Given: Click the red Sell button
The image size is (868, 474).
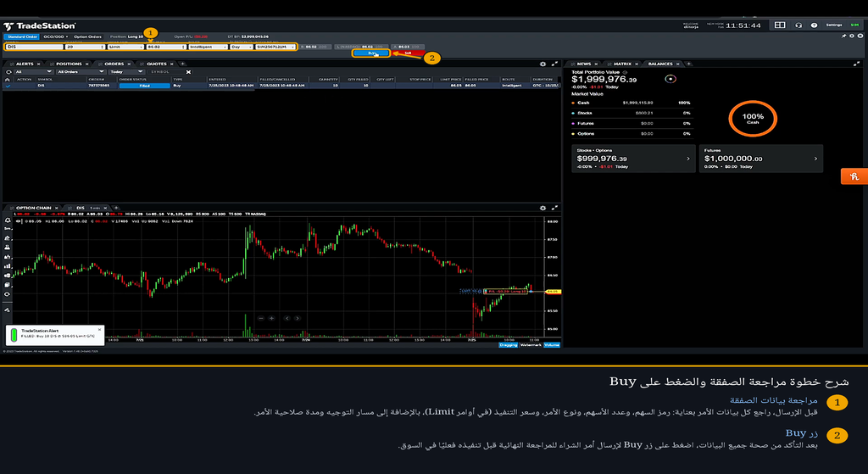Looking at the screenshot, I should (x=408, y=53).
